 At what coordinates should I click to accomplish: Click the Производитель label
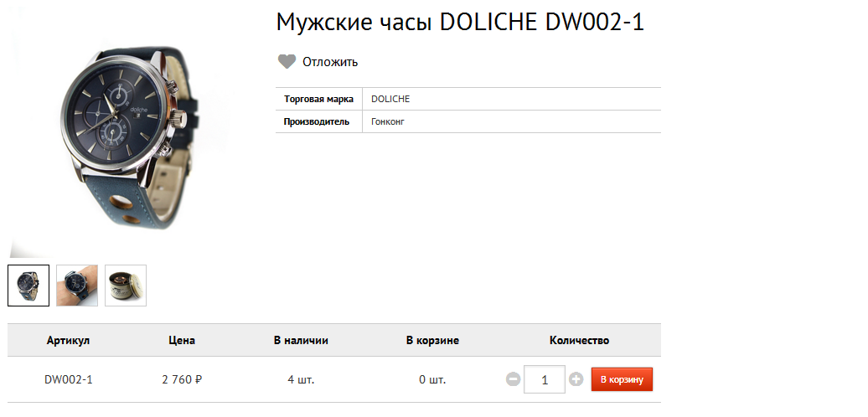(x=317, y=121)
